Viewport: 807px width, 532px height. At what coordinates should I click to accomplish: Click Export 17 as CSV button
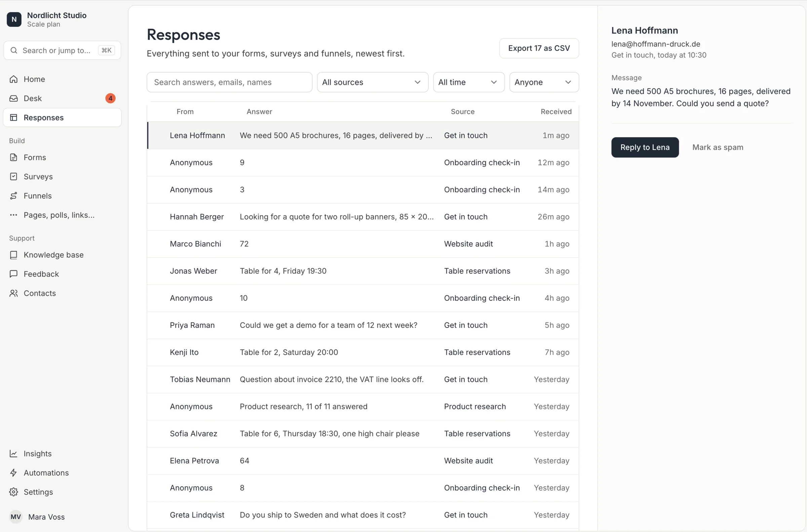(x=539, y=48)
